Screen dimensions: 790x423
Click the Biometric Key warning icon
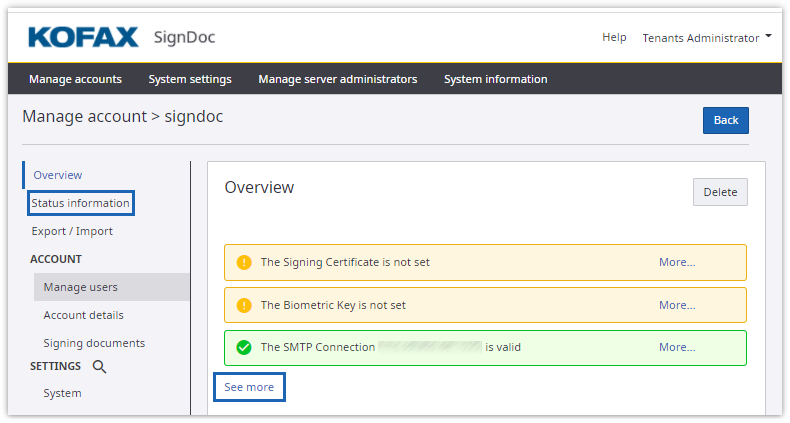tap(243, 305)
